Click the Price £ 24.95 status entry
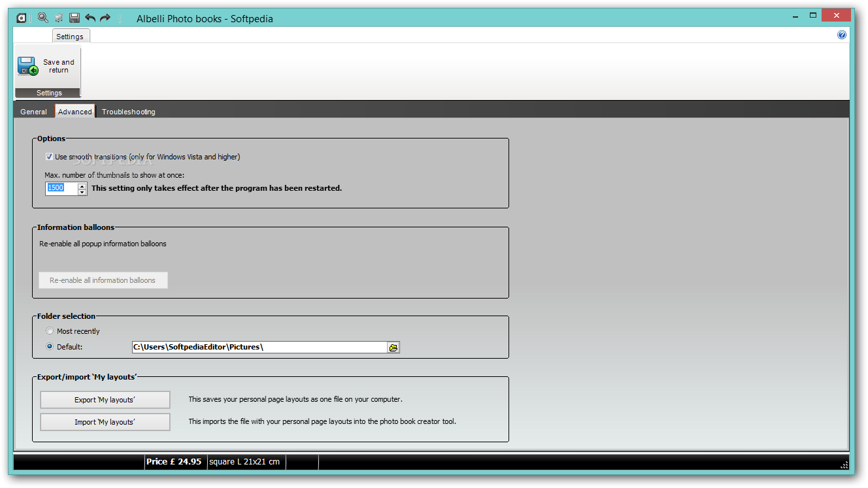The height and width of the screenshot is (488, 868). [x=174, y=461]
